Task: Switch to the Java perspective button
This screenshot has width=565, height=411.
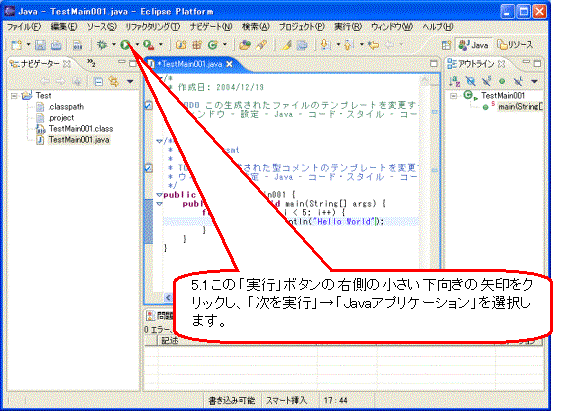Action: (x=474, y=45)
